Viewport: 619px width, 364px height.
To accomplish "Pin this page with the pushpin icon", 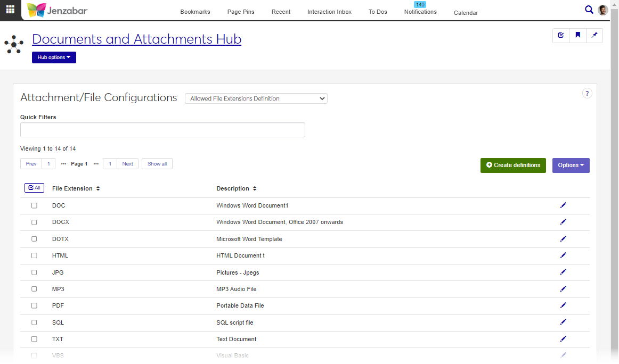I will click(594, 36).
